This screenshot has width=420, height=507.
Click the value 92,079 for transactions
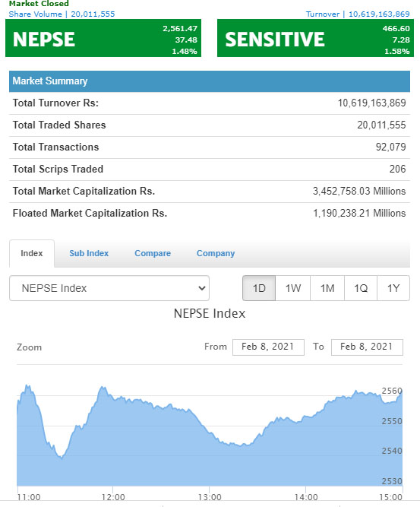[x=390, y=147]
